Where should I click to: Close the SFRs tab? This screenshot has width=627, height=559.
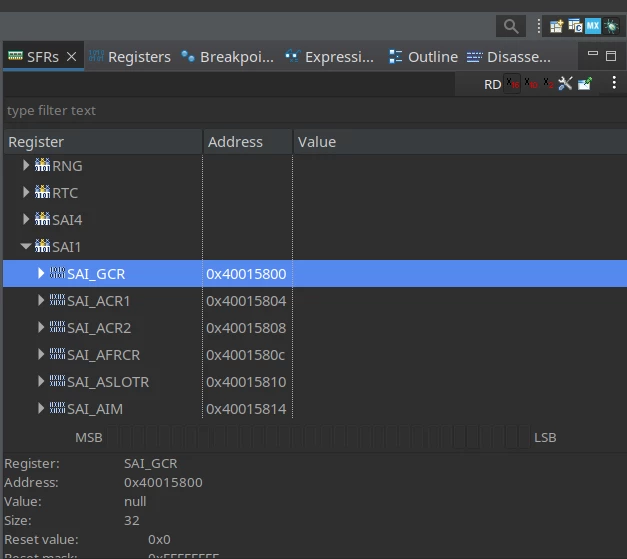(72, 57)
